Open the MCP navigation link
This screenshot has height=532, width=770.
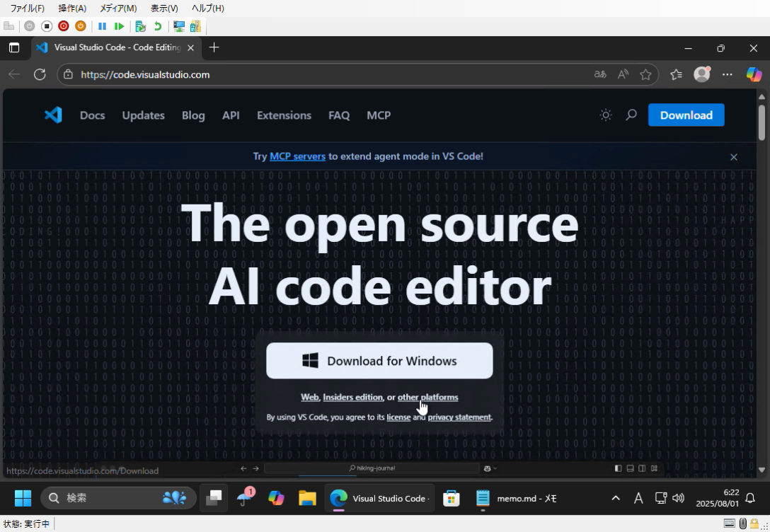(379, 115)
